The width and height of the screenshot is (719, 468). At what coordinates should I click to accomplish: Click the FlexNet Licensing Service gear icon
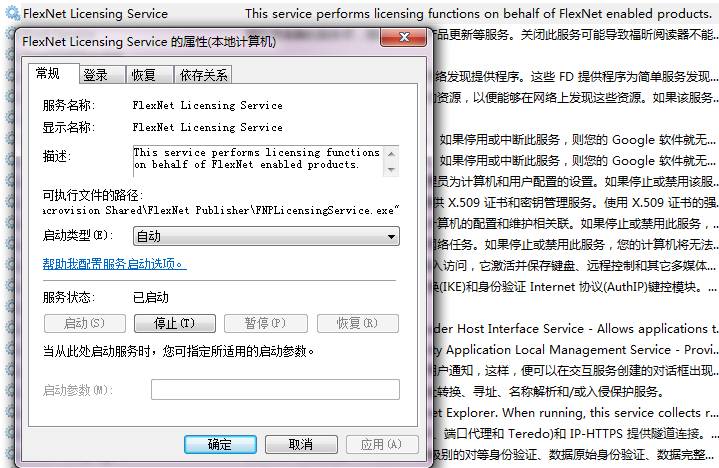pyautogui.click(x=12, y=13)
